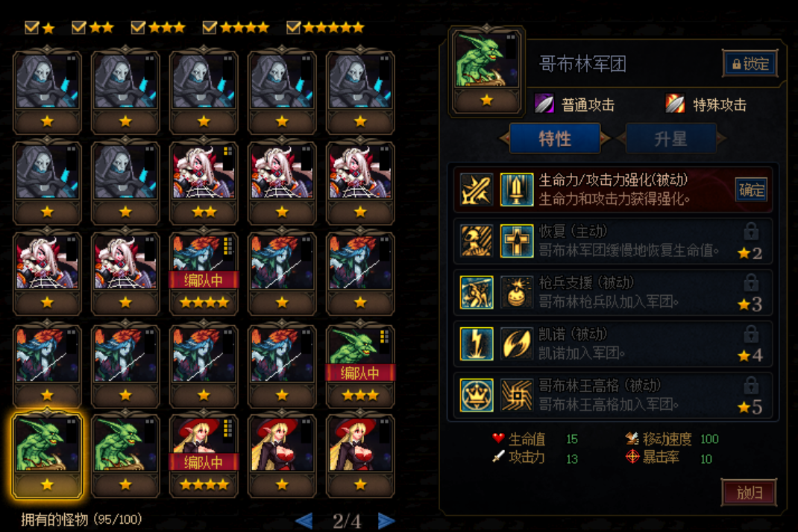Click the 特殊攻击 special attack icon
Viewport: 798px width, 532px height.
(x=675, y=104)
